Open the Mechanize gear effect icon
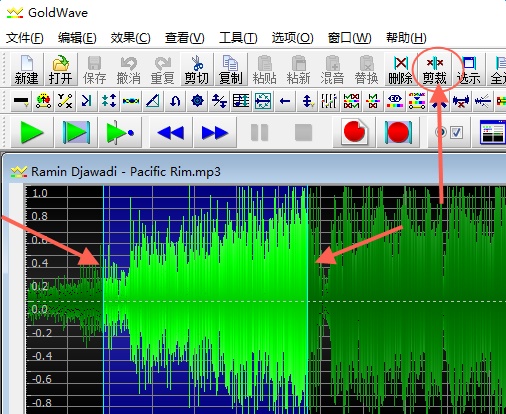 (197, 101)
